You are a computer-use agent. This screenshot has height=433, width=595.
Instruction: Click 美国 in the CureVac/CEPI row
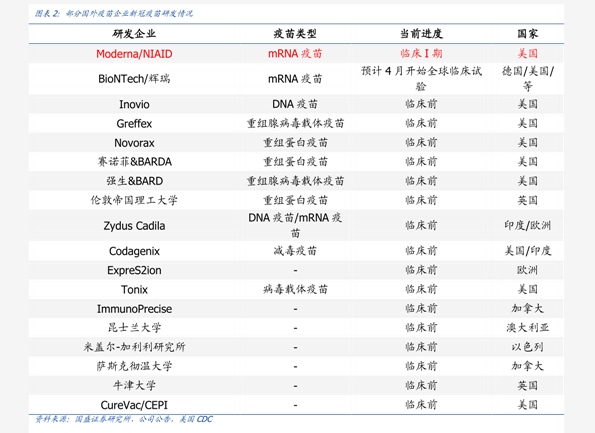coord(527,405)
